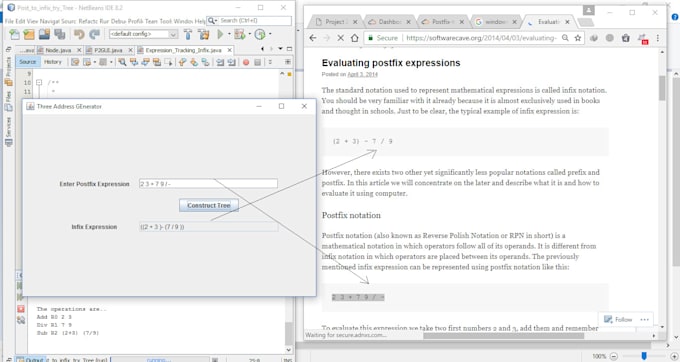Click the Infix Expression result field

208,226
